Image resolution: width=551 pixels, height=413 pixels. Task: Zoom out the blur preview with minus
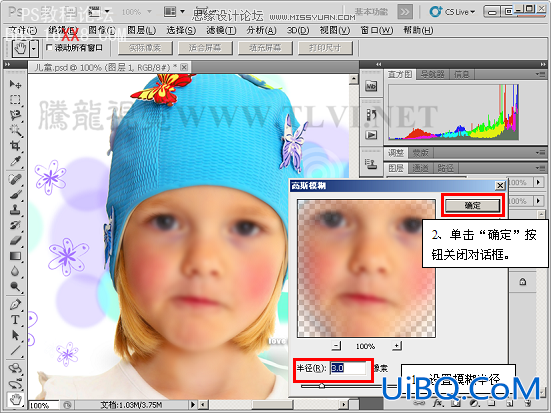pos(336,346)
